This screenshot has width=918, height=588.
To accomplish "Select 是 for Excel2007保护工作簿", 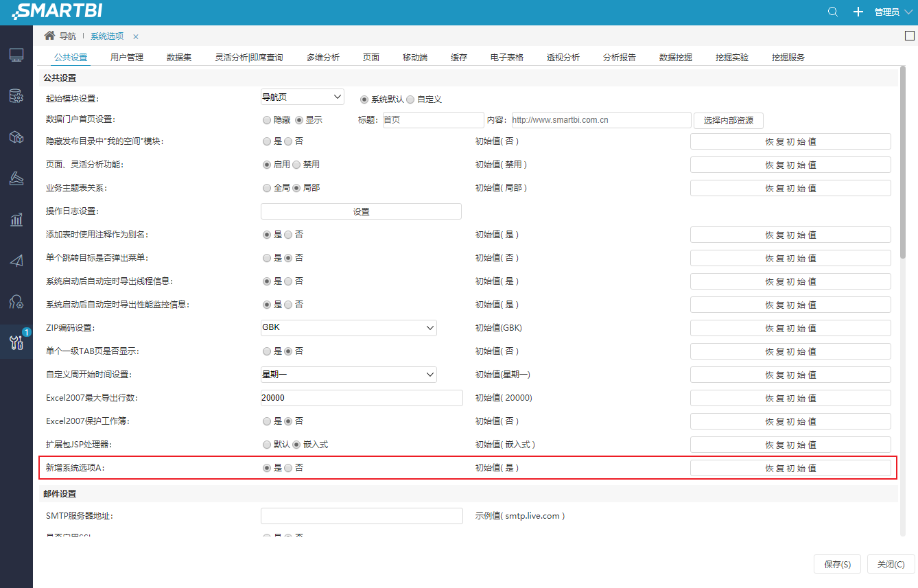I will [x=266, y=421].
